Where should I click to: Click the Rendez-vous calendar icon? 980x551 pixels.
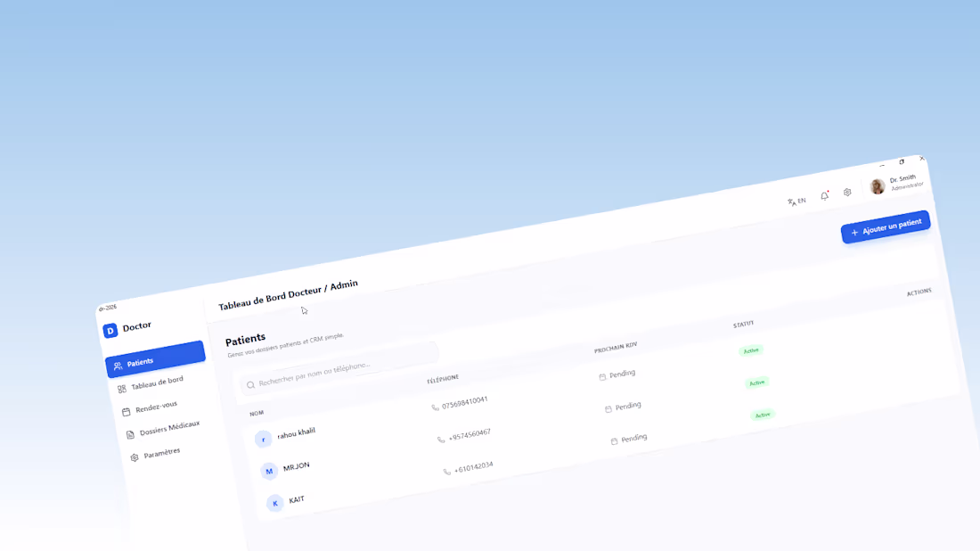(x=126, y=413)
